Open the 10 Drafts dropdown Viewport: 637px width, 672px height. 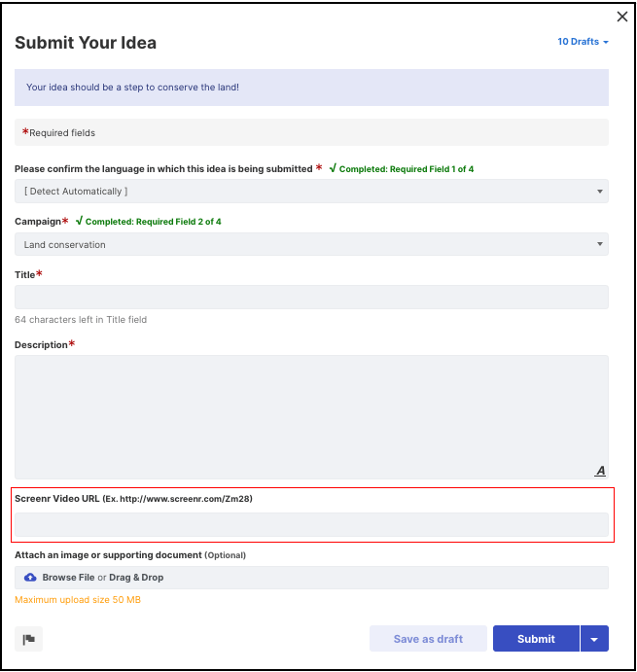(x=583, y=42)
